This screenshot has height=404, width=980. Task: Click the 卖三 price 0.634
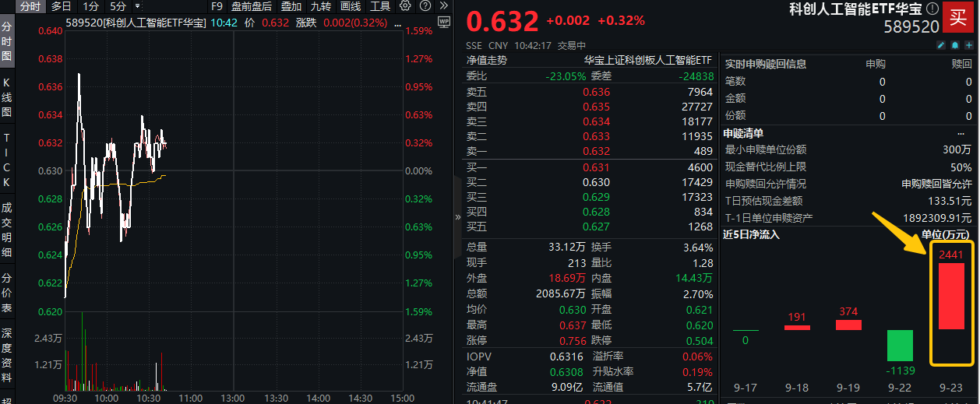[597, 121]
